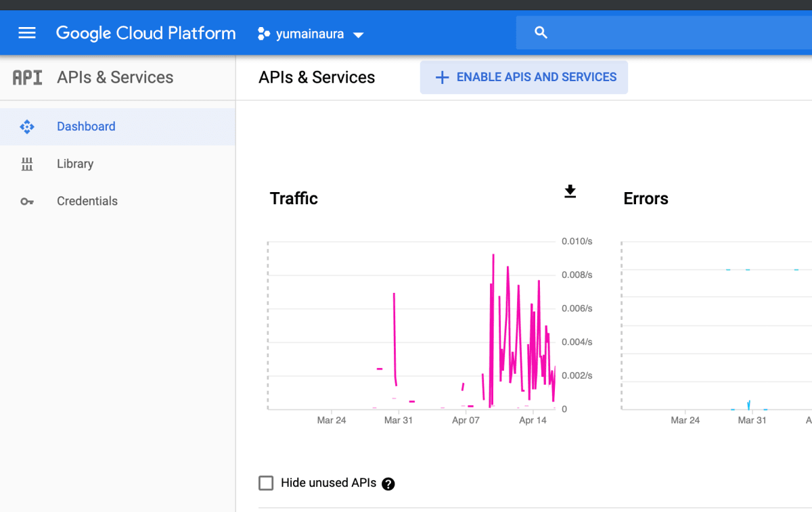Click the Apr 07 label on Traffic chart

tap(466, 420)
